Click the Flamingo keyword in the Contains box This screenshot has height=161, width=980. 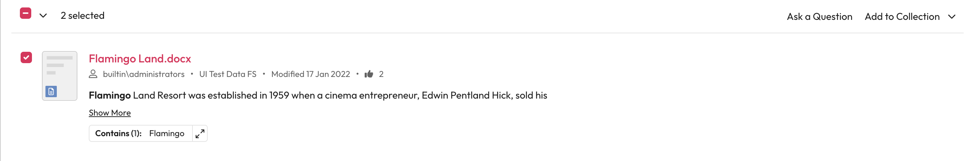pos(167,133)
